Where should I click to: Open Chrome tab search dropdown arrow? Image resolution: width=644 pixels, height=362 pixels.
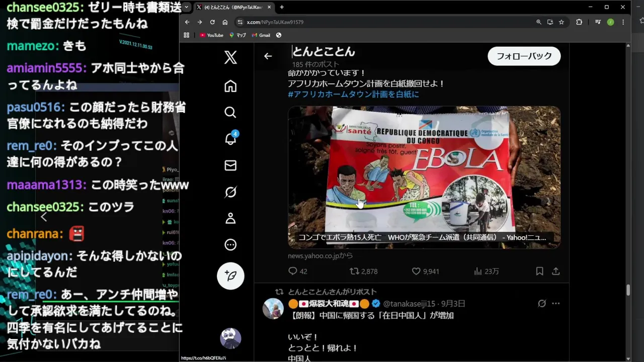(x=187, y=7)
